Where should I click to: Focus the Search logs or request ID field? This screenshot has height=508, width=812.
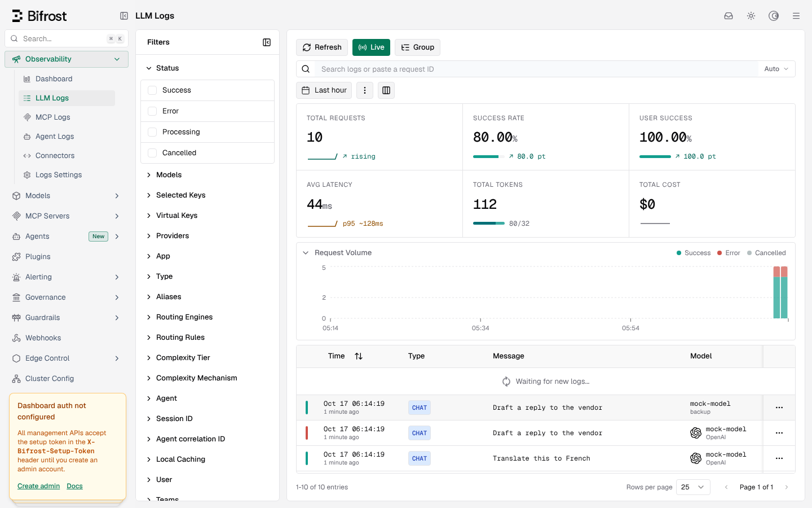[x=536, y=69]
